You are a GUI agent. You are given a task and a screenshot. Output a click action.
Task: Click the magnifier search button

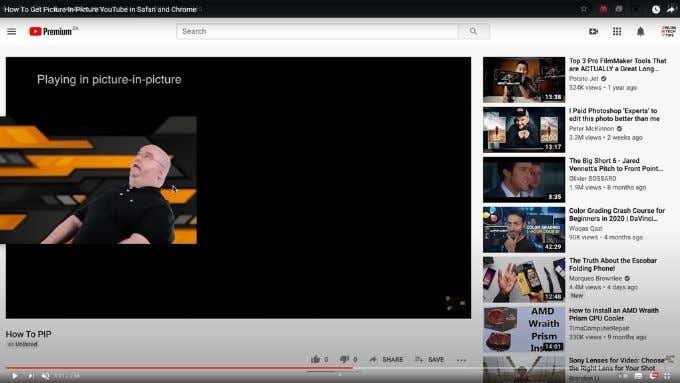pos(474,31)
